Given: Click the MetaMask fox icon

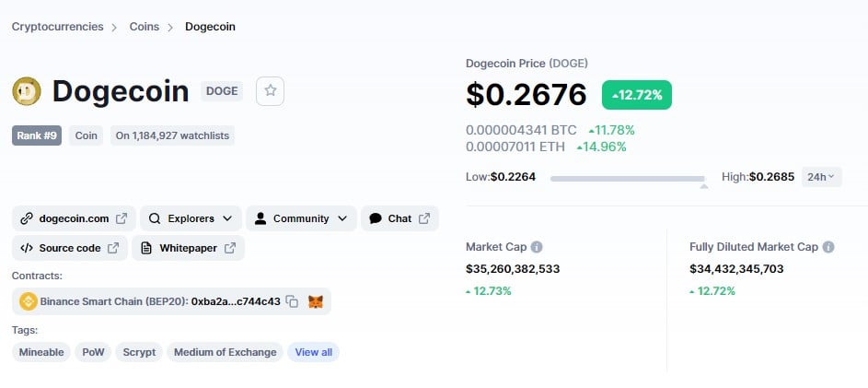Looking at the screenshot, I should (x=316, y=301).
